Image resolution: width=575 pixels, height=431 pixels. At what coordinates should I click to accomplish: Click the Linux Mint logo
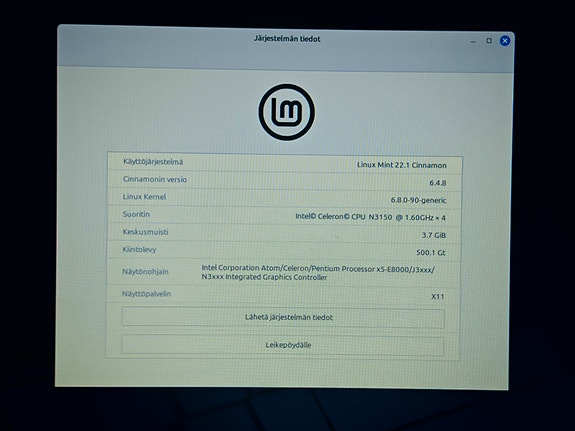286,112
